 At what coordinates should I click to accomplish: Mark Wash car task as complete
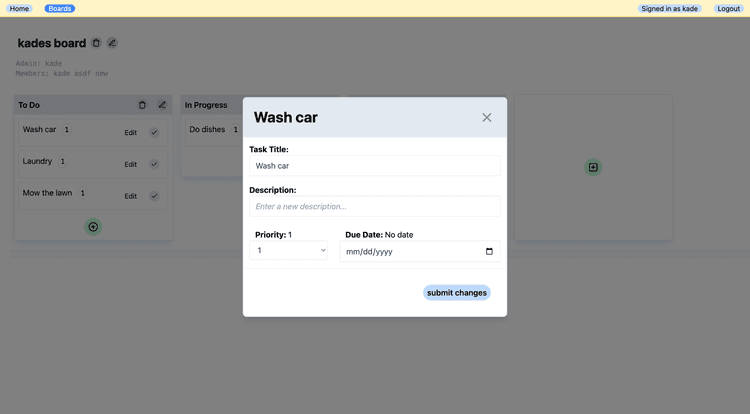[154, 132]
